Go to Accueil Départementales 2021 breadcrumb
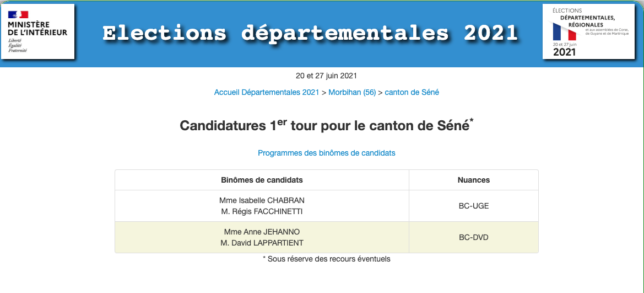This screenshot has width=644, height=293. [267, 93]
